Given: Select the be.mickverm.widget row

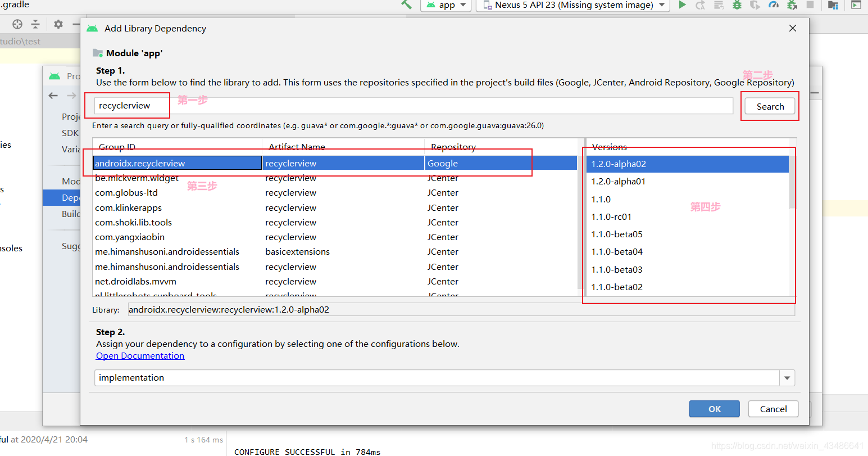Looking at the screenshot, I should (x=335, y=178).
